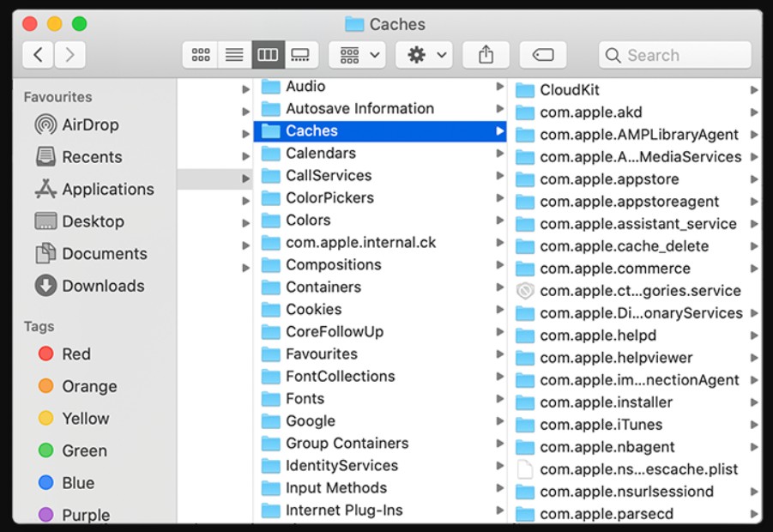773x532 pixels.
Task: Go forward using the Forward arrow
Action: point(69,54)
